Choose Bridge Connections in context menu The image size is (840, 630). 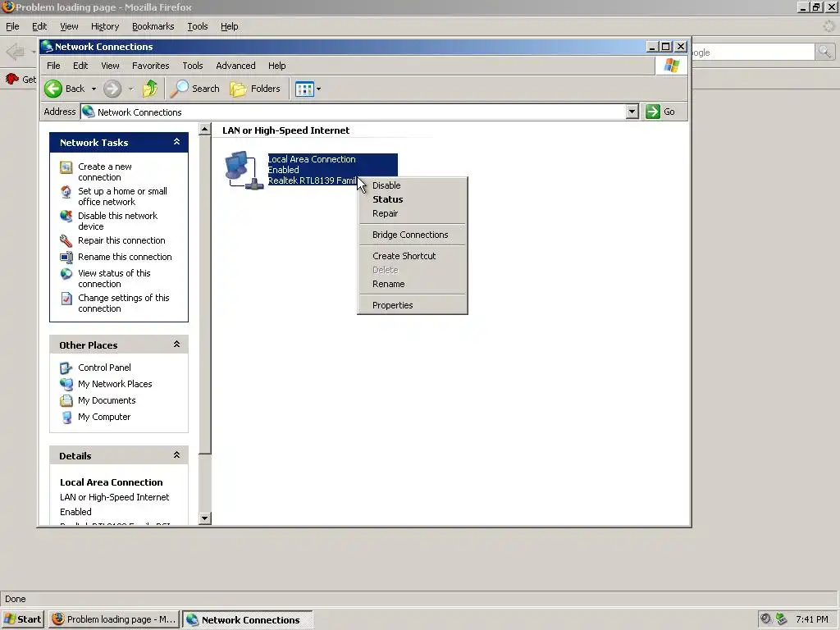tap(412, 235)
